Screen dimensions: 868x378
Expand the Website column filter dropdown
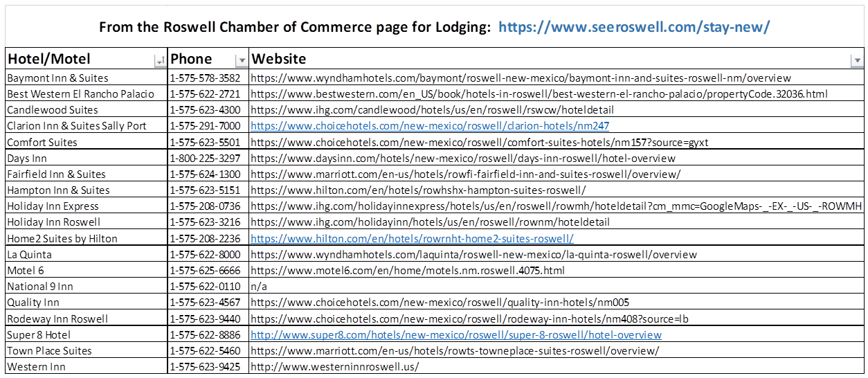point(856,60)
